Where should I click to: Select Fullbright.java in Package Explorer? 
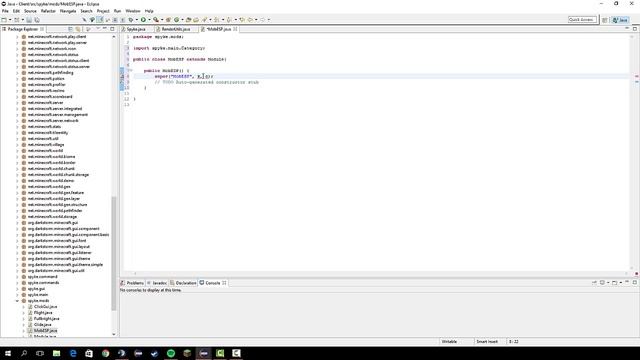[46, 319]
